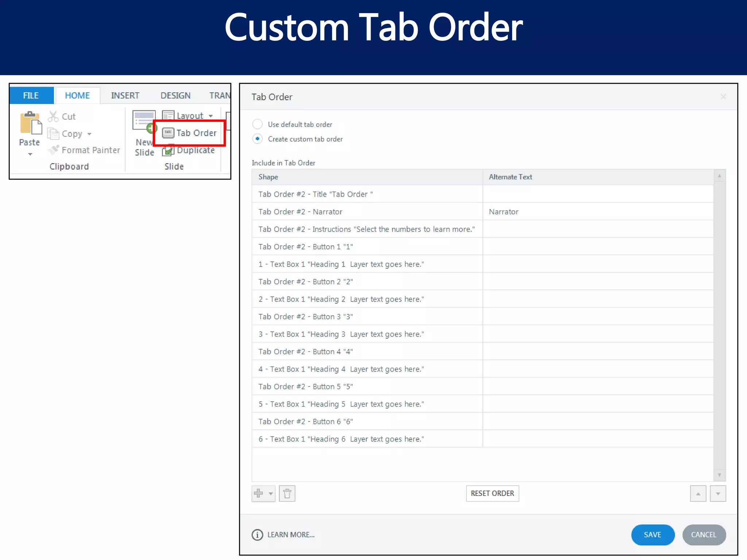Click the Copy icon

(x=53, y=134)
